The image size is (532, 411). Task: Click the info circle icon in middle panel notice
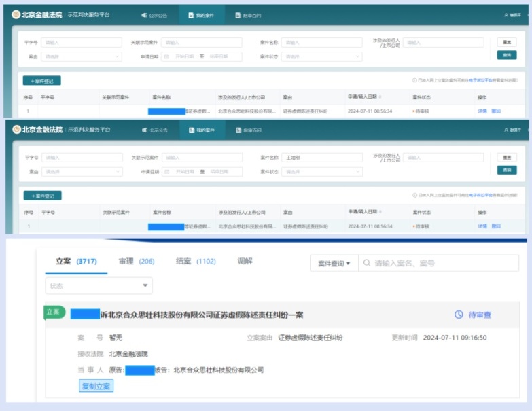(x=414, y=196)
